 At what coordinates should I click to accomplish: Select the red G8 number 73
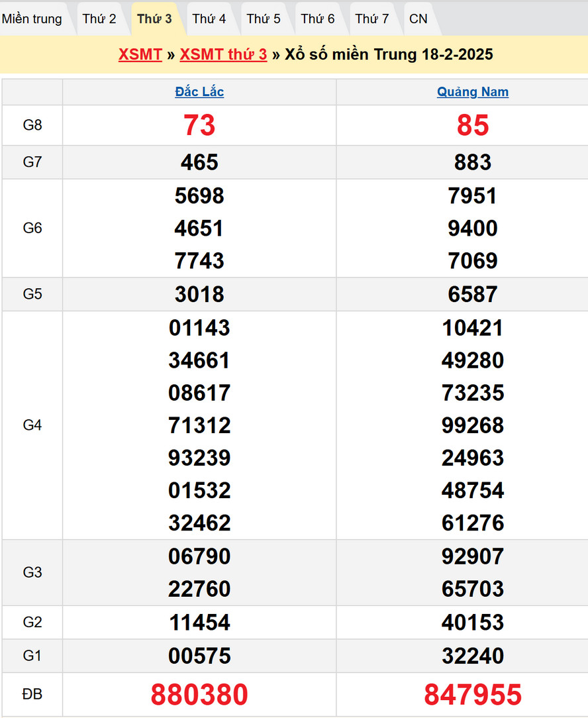199,125
